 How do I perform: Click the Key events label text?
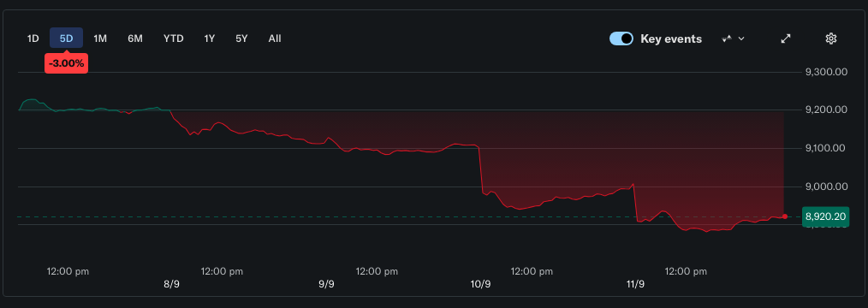click(671, 38)
